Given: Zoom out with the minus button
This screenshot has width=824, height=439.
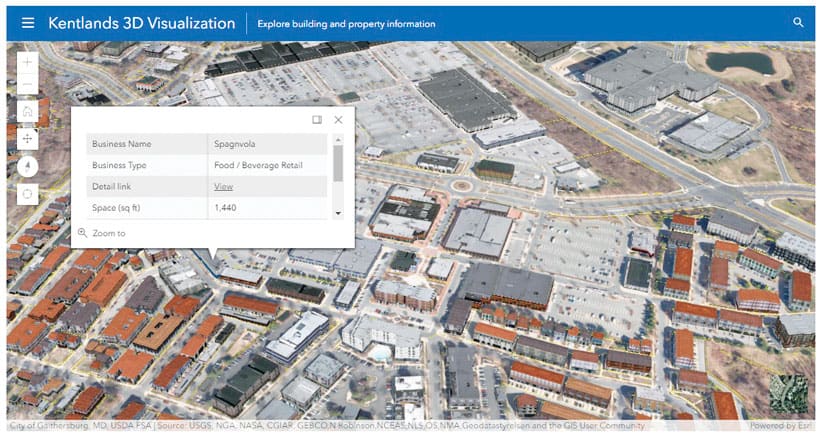Looking at the screenshot, I should tap(27, 84).
